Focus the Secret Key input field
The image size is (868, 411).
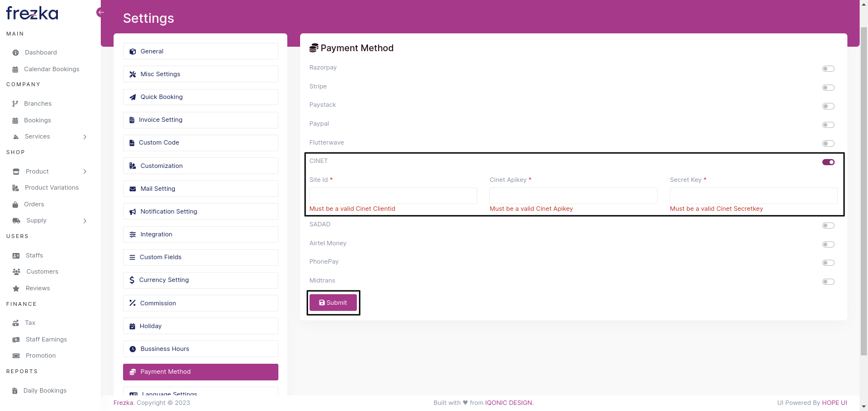pos(754,196)
